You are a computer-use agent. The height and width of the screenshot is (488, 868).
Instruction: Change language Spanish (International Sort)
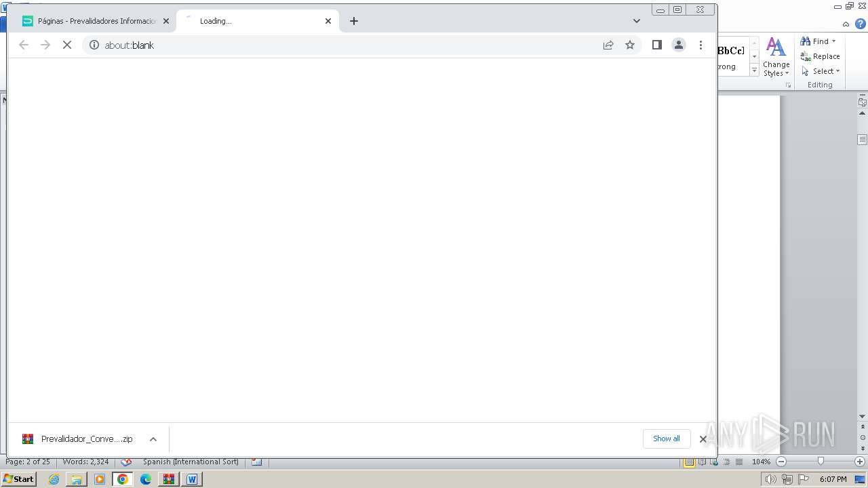191,462
